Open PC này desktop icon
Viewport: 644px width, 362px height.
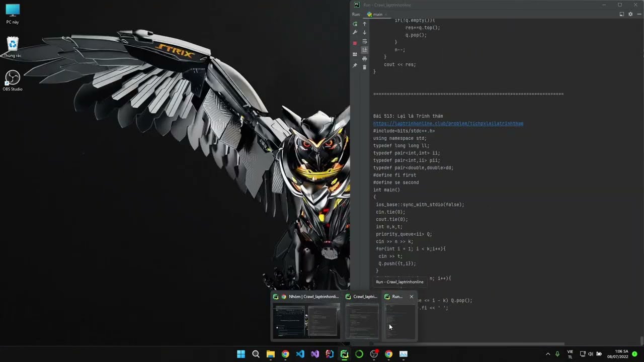tap(13, 14)
